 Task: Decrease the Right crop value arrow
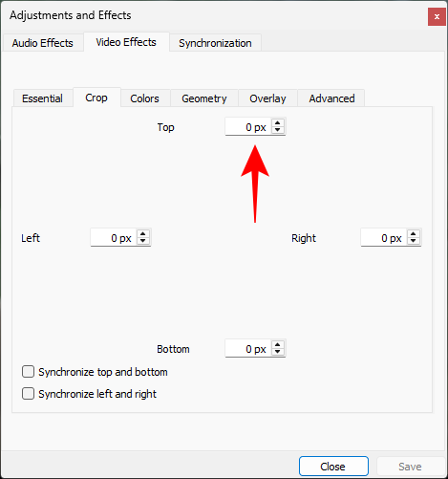click(x=414, y=241)
